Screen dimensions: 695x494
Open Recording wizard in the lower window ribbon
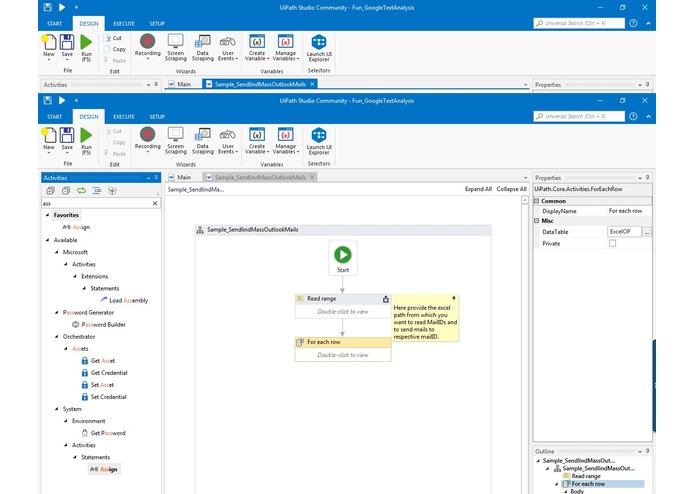[148, 139]
